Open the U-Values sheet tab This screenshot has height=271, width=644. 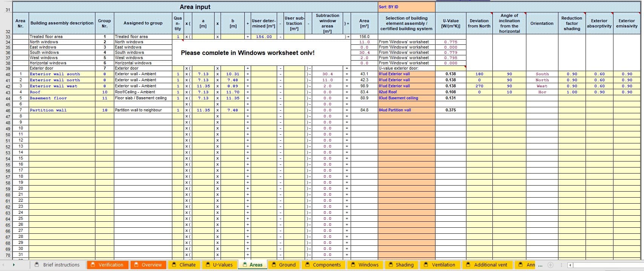[219, 265]
